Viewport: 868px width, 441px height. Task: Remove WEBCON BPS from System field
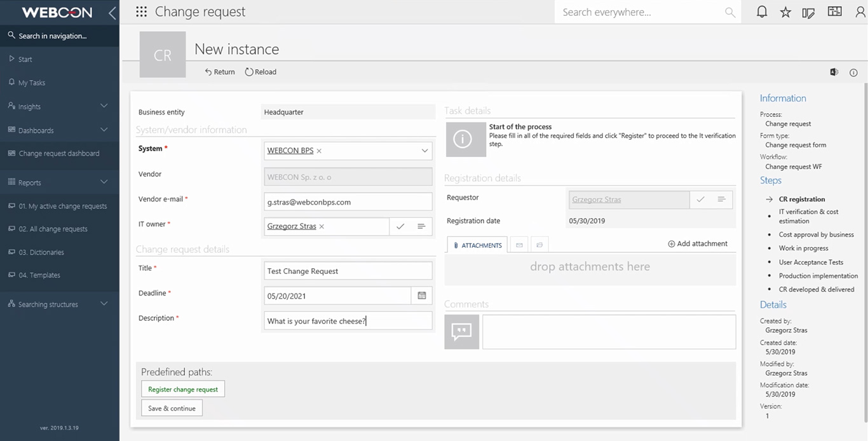(319, 151)
